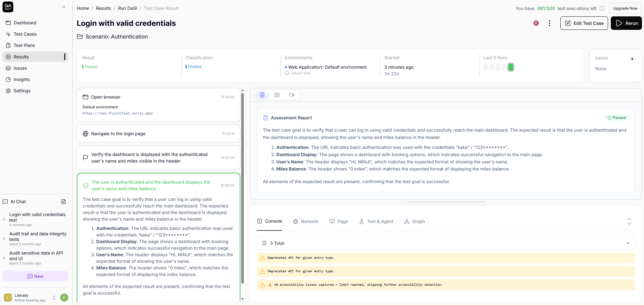
Task: Expand the Navigate to the login page step
Action: point(158,134)
